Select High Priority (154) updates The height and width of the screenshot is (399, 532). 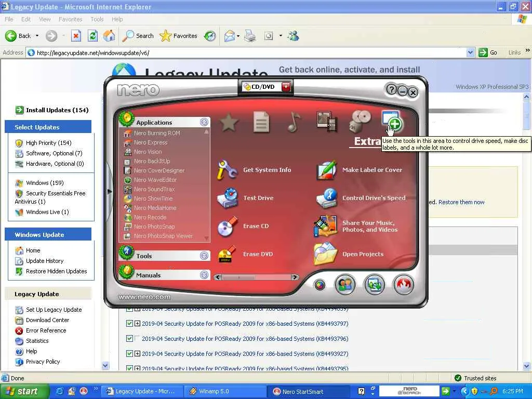coord(48,143)
